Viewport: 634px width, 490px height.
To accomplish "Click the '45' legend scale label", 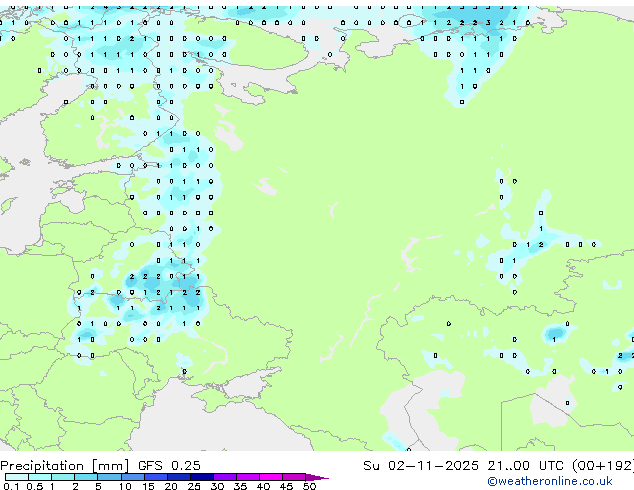I will (x=287, y=486).
